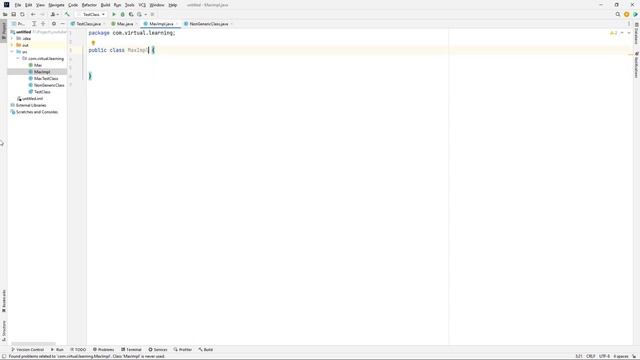Open the Run tool window button
Viewport: 640px width, 360px height.
(57, 349)
